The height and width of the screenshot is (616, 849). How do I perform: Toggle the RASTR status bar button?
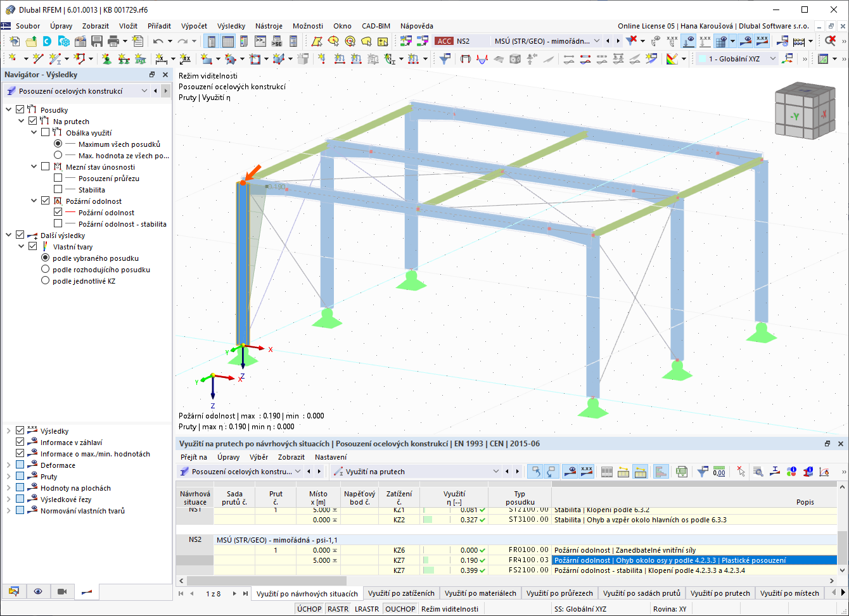pos(338,609)
